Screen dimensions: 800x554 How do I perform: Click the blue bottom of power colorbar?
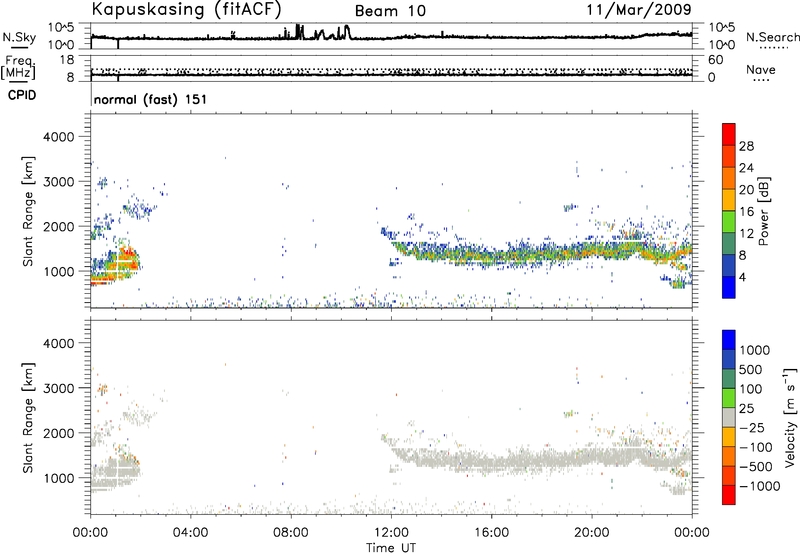coord(729,287)
